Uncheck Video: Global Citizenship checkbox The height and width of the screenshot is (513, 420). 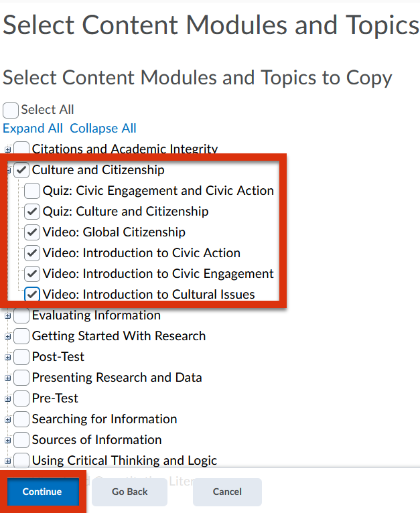[x=32, y=232]
